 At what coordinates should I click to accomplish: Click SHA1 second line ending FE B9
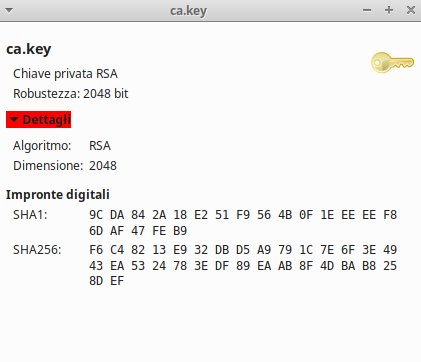click(138, 231)
